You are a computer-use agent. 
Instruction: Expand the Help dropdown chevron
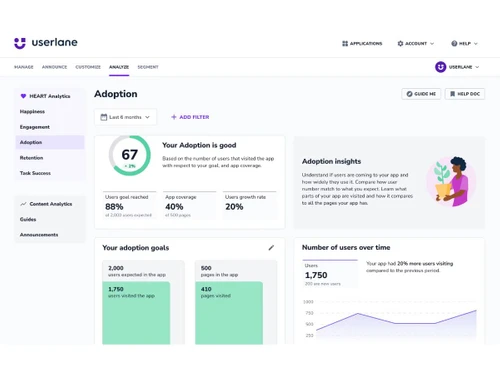click(x=476, y=44)
